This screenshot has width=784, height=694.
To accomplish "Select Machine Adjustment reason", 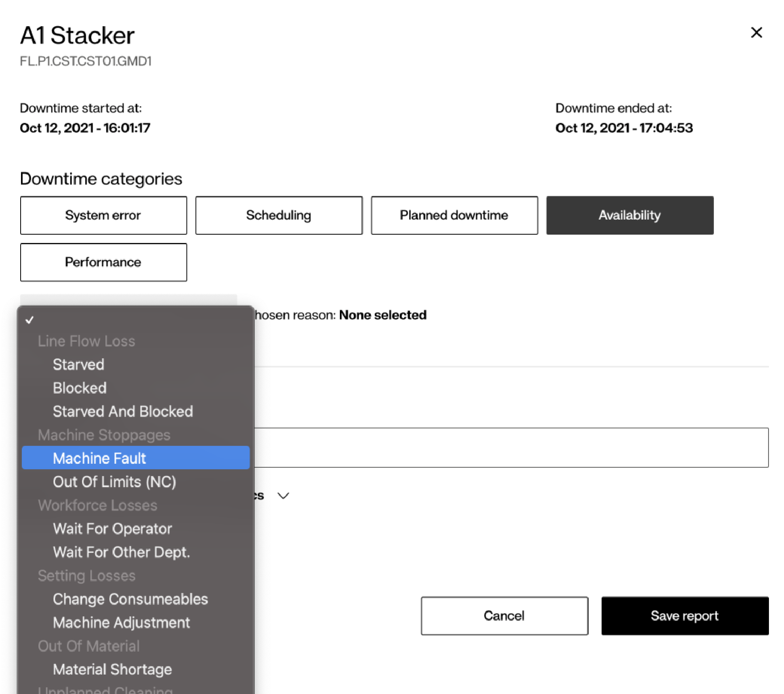I will [121, 622].
